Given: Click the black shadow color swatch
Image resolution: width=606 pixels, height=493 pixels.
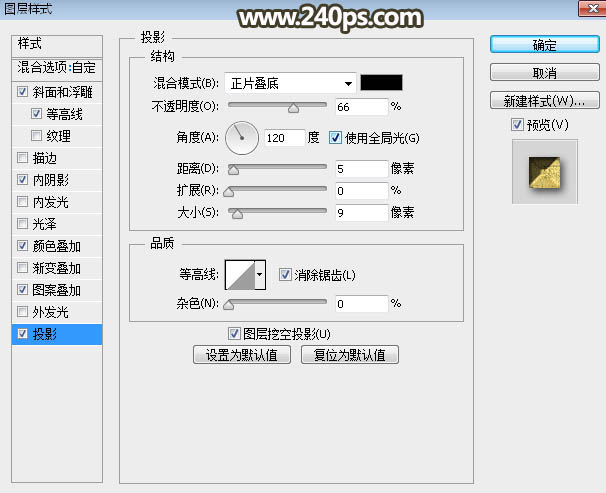Looking at the screenshot, I should (381, 82).
